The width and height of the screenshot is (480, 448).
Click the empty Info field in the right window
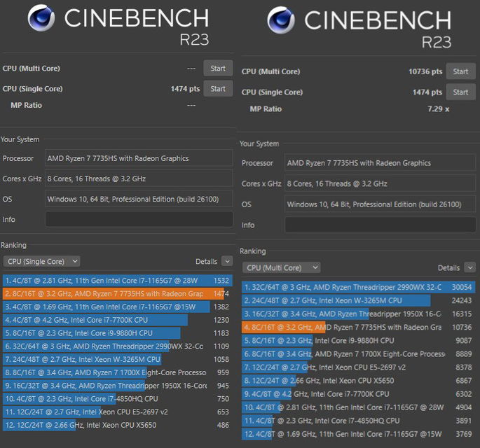point(378,225)
